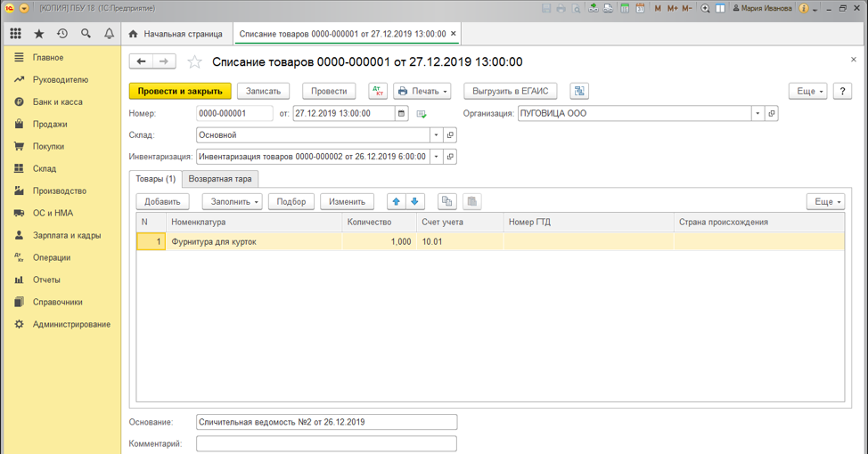Move row up with blue arrow

coord(397,201)
